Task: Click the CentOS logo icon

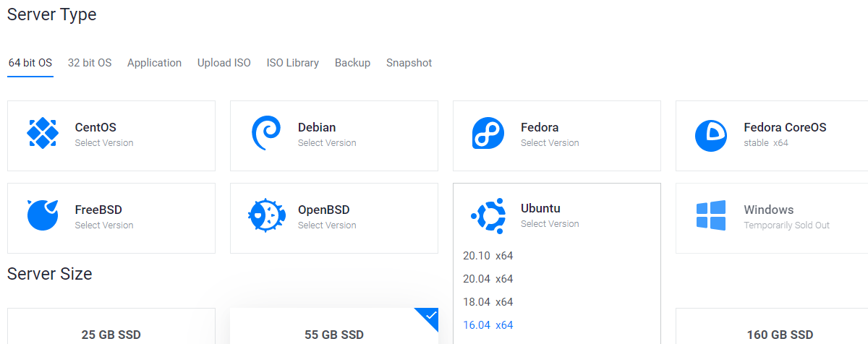Action: click(x=43, y=134)
